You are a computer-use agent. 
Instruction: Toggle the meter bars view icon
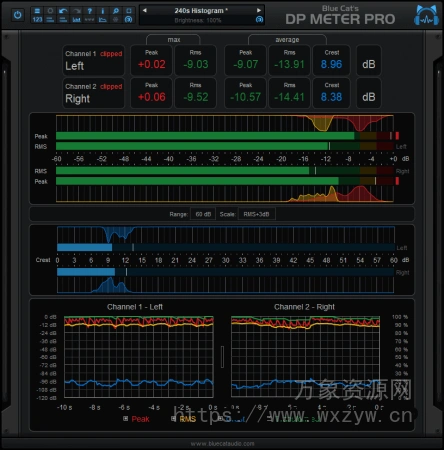[50, 20]
